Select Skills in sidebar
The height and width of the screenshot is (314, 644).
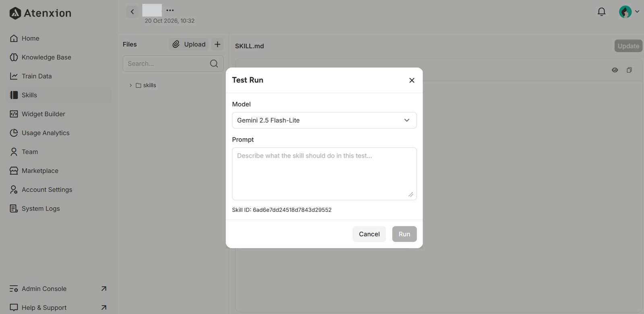tap(60, 95)
